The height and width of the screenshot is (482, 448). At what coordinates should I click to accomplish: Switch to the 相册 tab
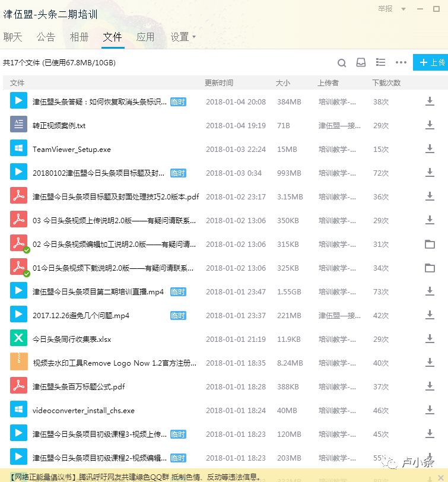[x=79, y=37]
